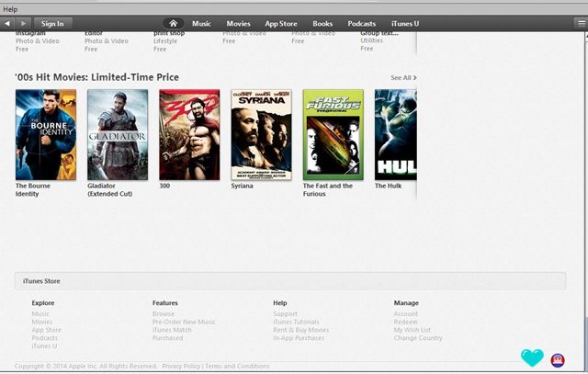Open Account under Manage
This screenshot has height=374, width=588.
pos(406,313)
